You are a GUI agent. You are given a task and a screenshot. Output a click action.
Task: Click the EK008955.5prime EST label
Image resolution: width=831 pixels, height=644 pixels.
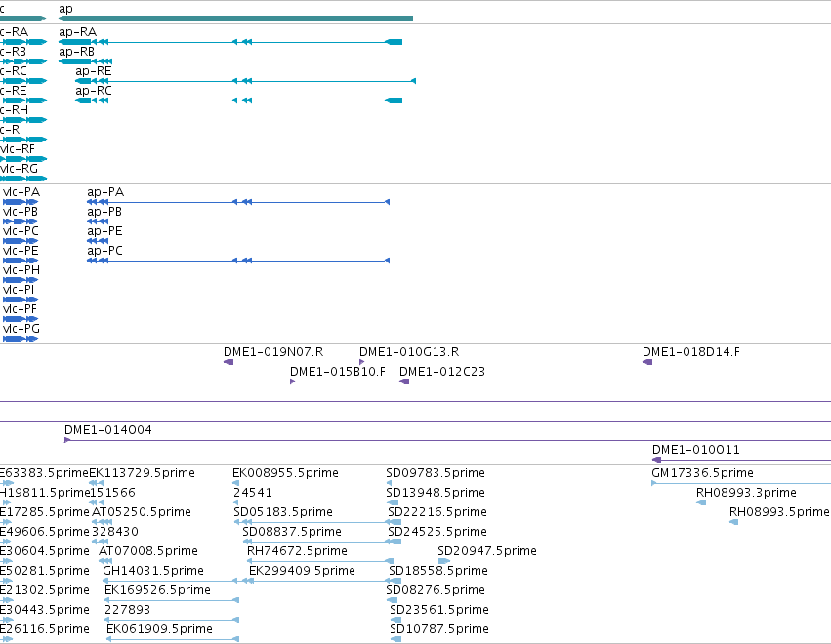(x=286, y=473)
